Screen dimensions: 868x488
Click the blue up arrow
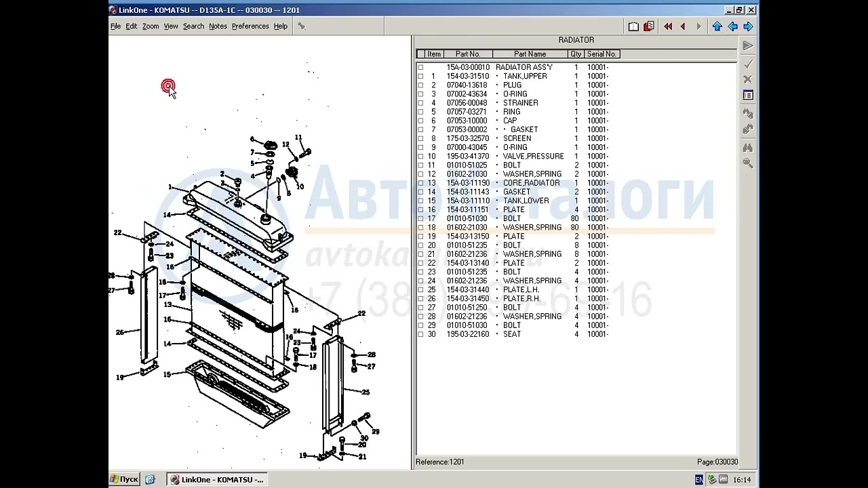[717, 26]
